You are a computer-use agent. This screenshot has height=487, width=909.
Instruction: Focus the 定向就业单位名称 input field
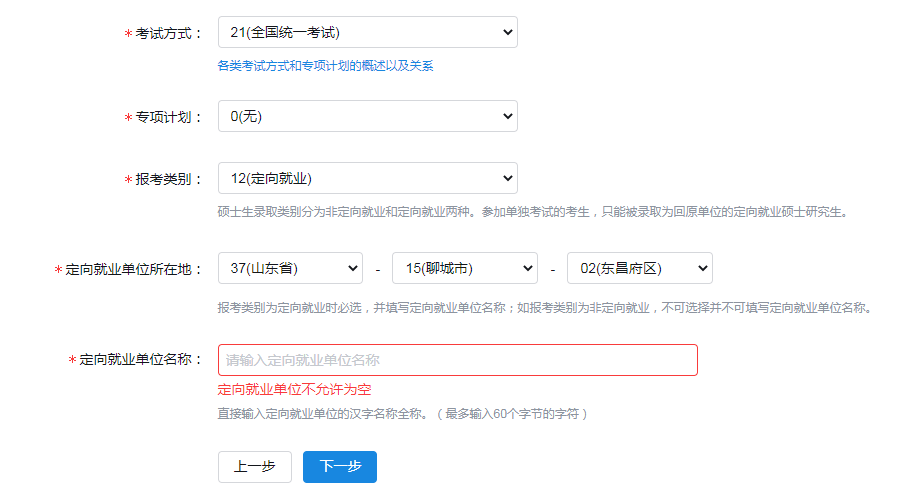(458, 360)
